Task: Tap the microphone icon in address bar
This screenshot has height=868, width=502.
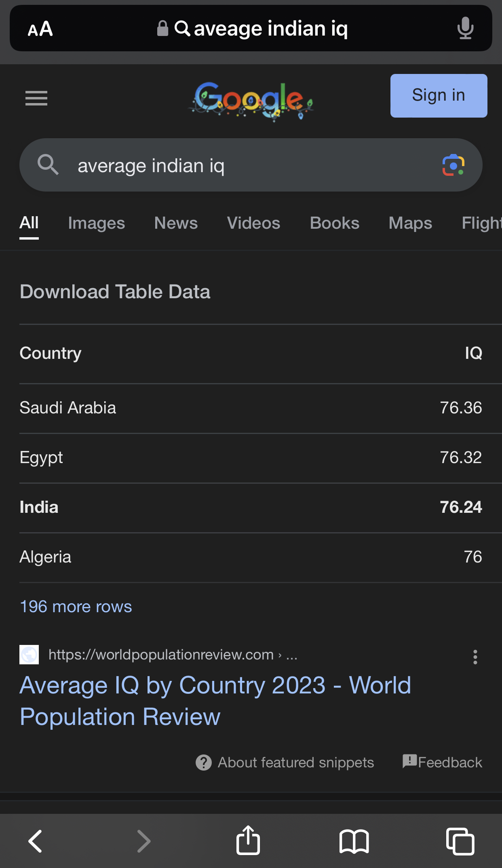Action: 465,28
